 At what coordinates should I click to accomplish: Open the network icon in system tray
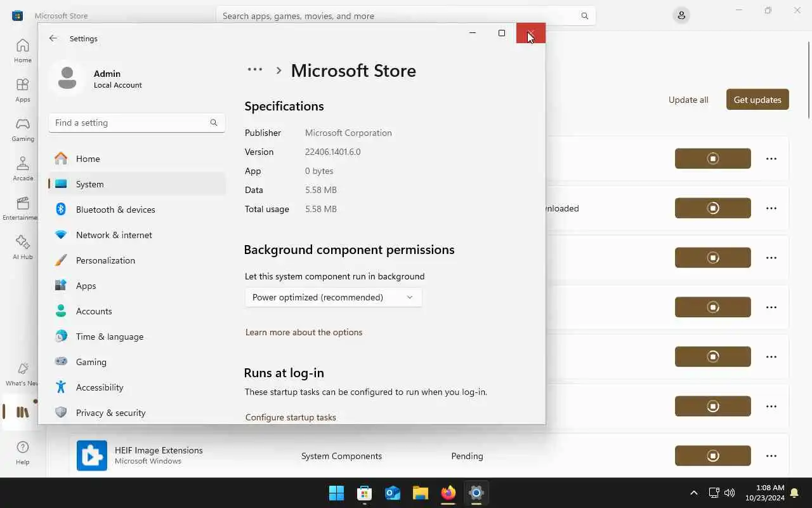click(714, 493)
